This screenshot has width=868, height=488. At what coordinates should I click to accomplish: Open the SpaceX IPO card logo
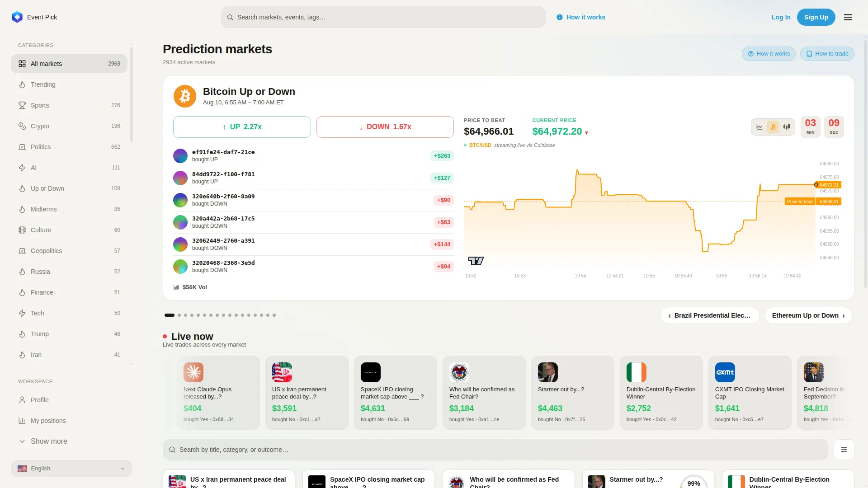coord(371,372)
